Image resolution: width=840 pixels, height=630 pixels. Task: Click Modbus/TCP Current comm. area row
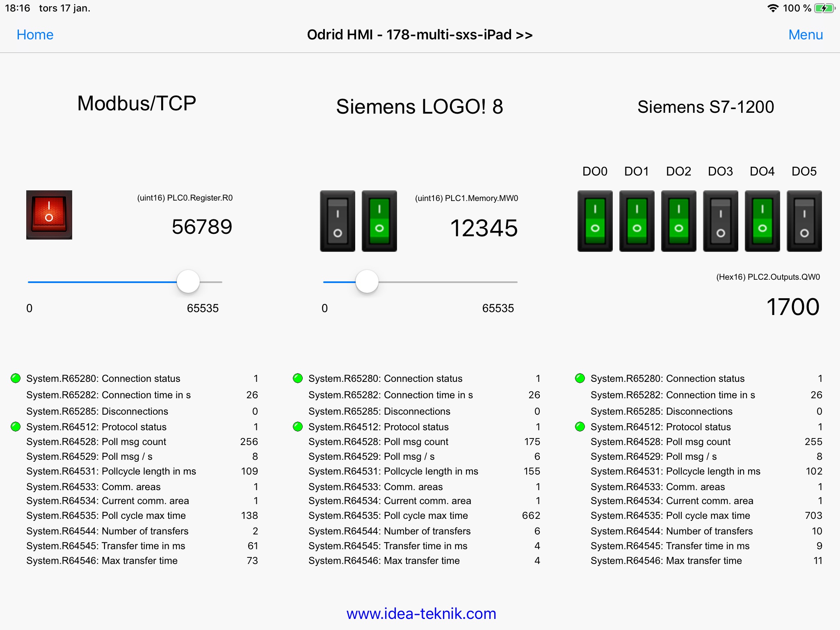(142, 501)
